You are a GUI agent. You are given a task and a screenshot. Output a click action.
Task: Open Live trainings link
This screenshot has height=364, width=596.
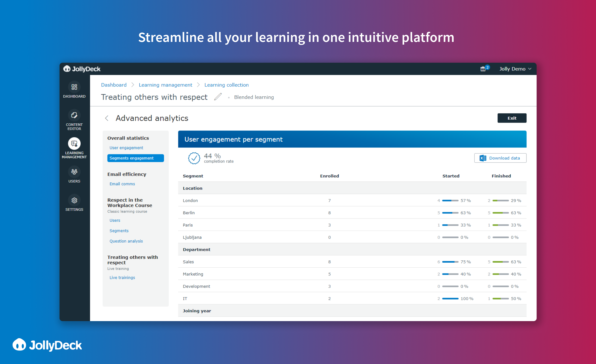(122, 277)
